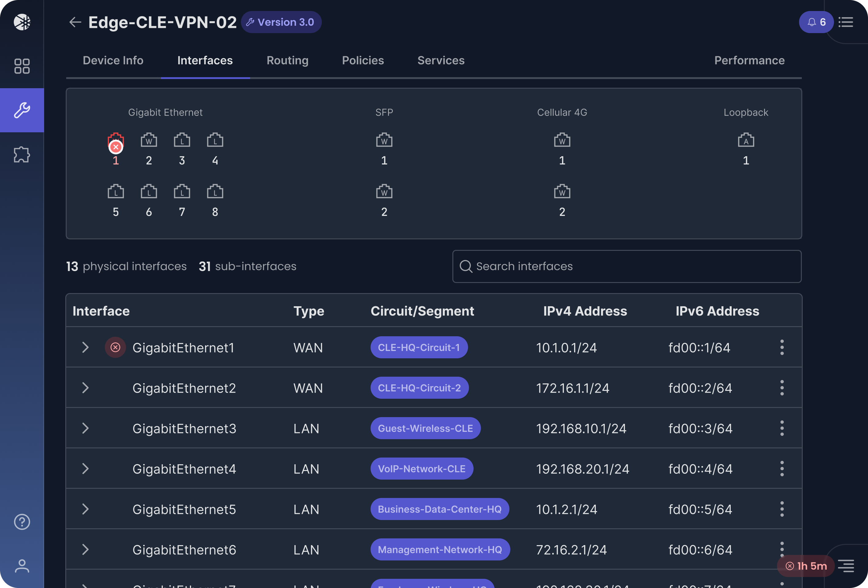Open the Policies tab
Viewport: 868px width, 588px height.
pos(363,60)
